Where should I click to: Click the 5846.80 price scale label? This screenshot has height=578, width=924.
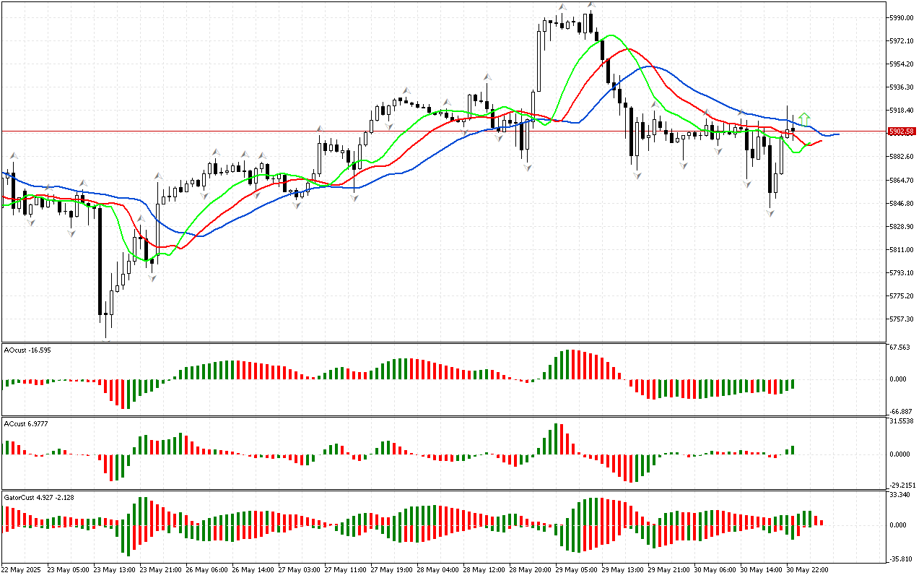click(x=902, y=204)
